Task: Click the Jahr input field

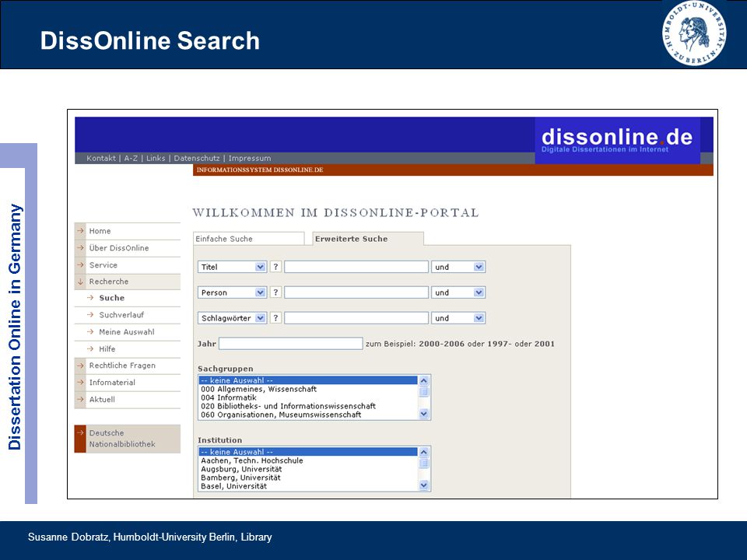Action: tap(290, 343)
